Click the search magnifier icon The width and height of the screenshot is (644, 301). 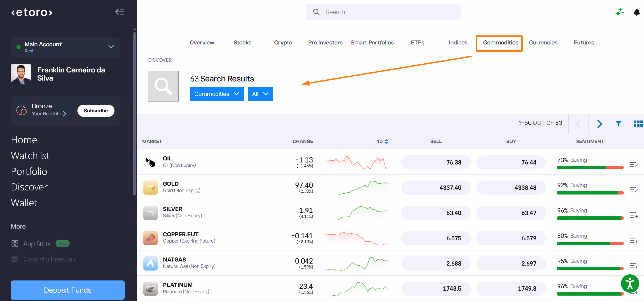point(316,12)
